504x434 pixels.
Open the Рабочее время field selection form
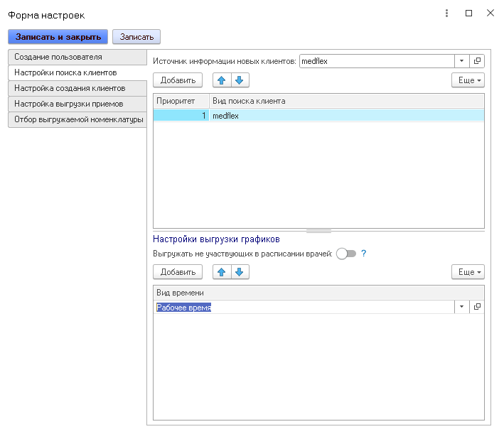click(x=477, y=307)
